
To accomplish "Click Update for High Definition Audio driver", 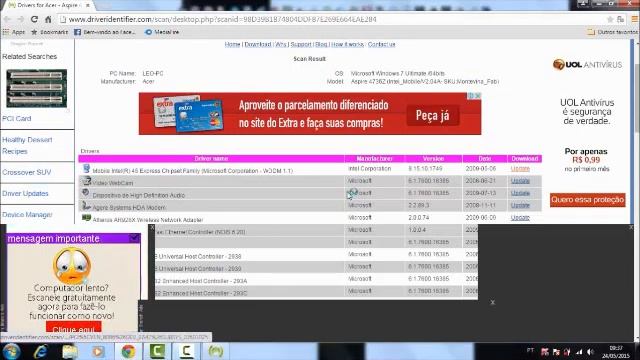I will click(x=520, y=193).
